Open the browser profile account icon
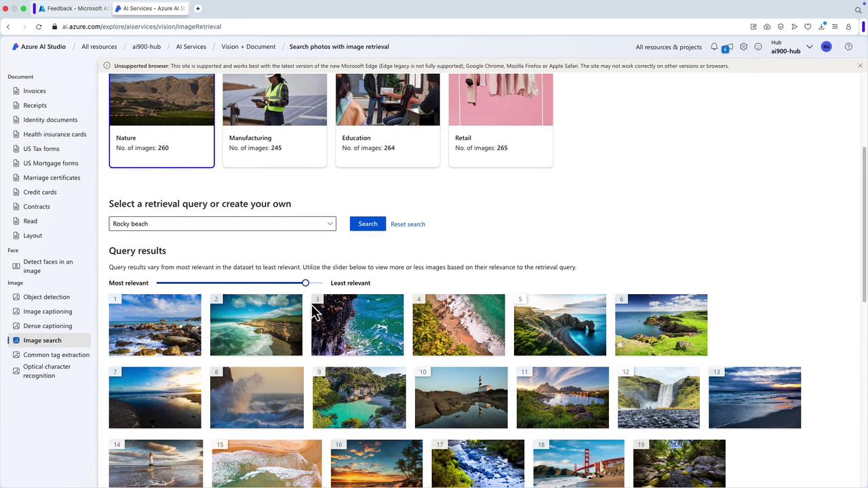 [x=848, y=26]
